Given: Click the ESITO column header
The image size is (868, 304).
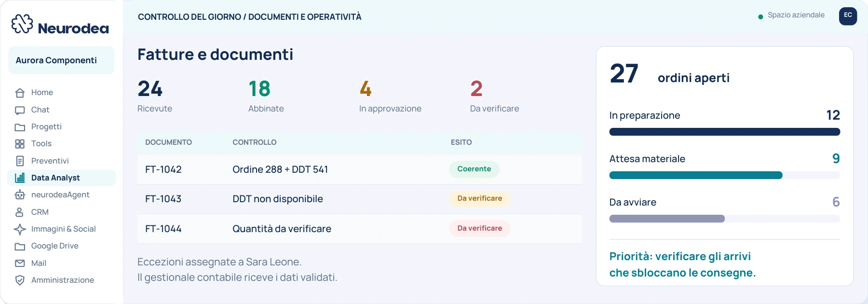Looking at the screenshot, I should point(461,142).
